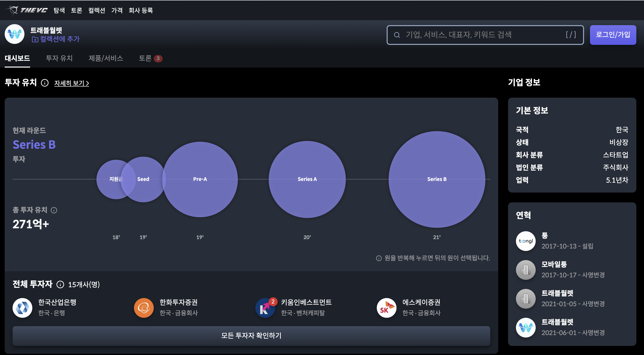Click 모든 투자자 확인하기 button
The width and height of the screenshot is (644, 355).
[251, 336]
